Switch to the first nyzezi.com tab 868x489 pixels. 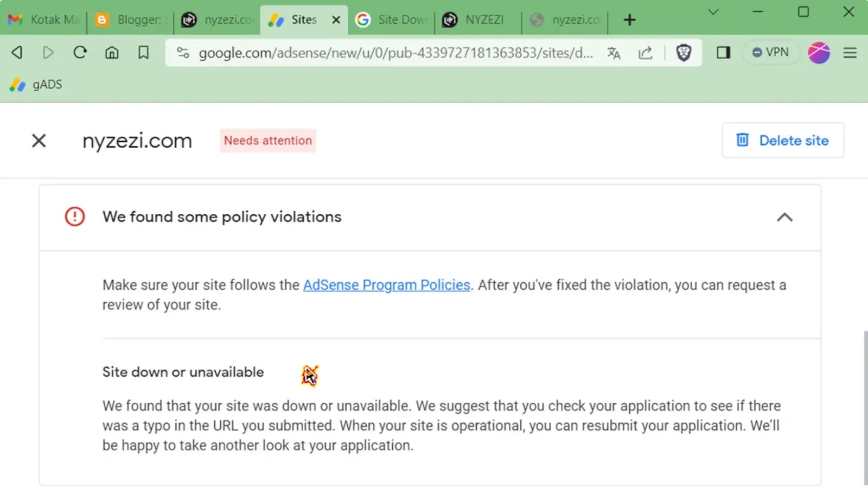coord(217,20)
